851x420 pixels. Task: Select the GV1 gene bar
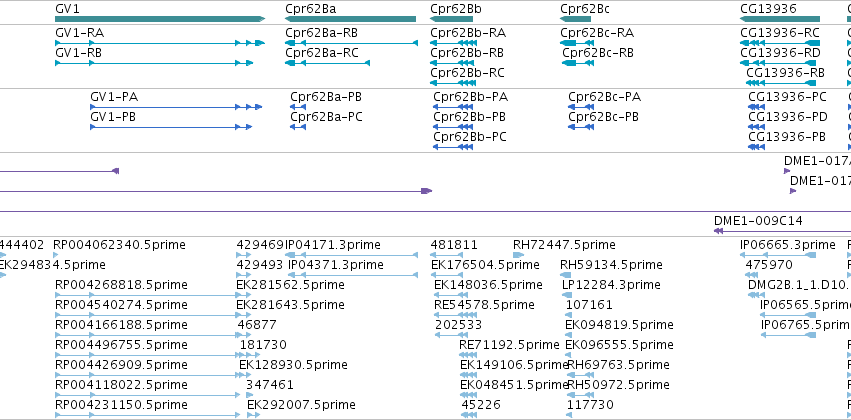pos(160,19)
